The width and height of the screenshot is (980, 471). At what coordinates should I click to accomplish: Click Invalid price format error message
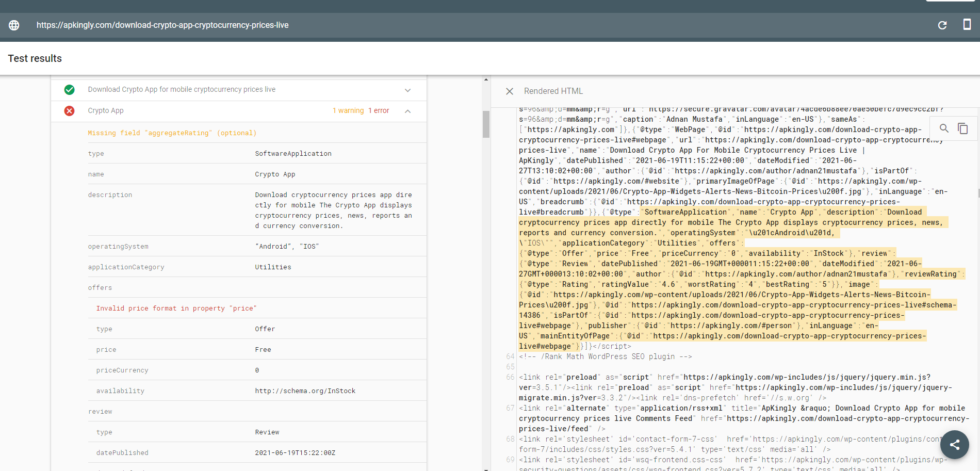tap(176, 308)
